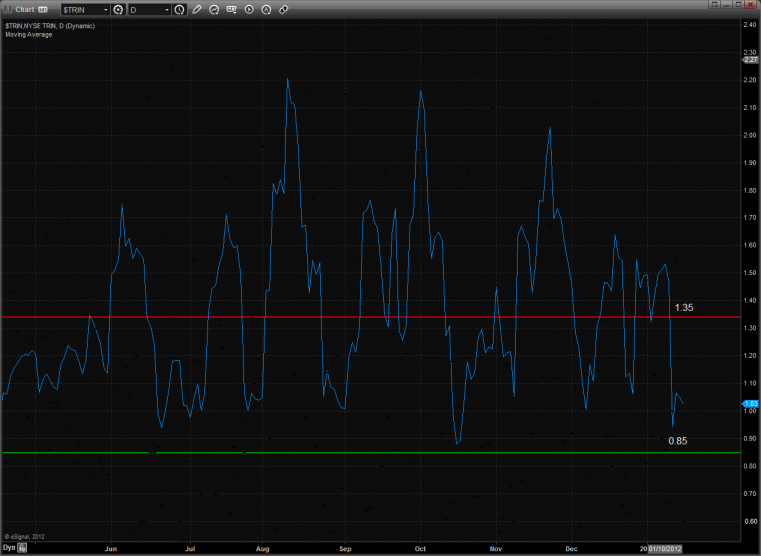Click the Moving Average study label

(29, 34)
